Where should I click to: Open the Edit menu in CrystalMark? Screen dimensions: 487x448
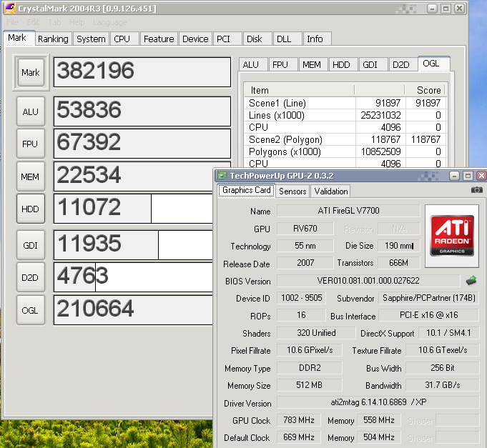33,22
